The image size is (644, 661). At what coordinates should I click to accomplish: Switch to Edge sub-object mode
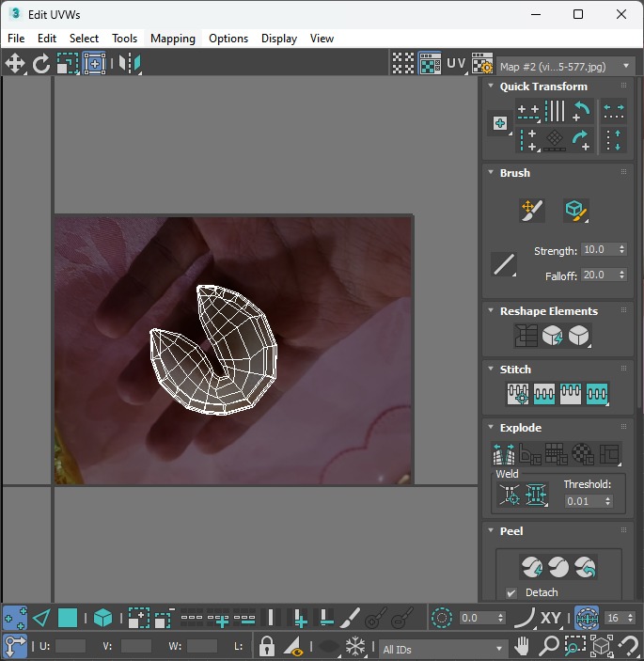point(41,618)
